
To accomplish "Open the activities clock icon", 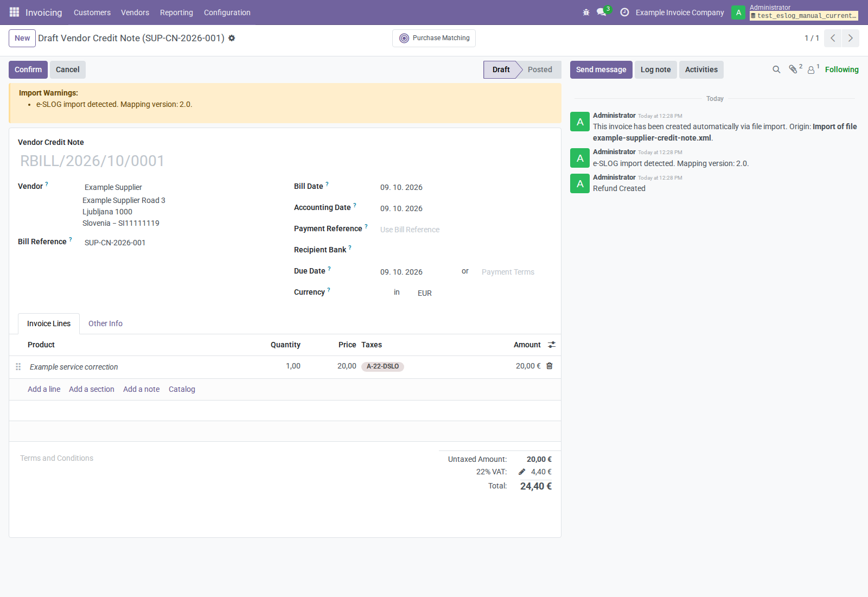I will tap(624, 12).
